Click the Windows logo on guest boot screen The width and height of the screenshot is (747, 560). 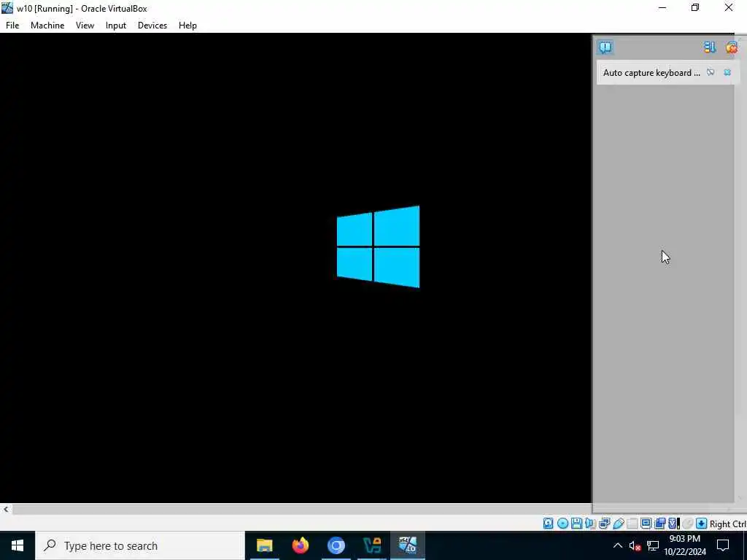coord(379,246)
